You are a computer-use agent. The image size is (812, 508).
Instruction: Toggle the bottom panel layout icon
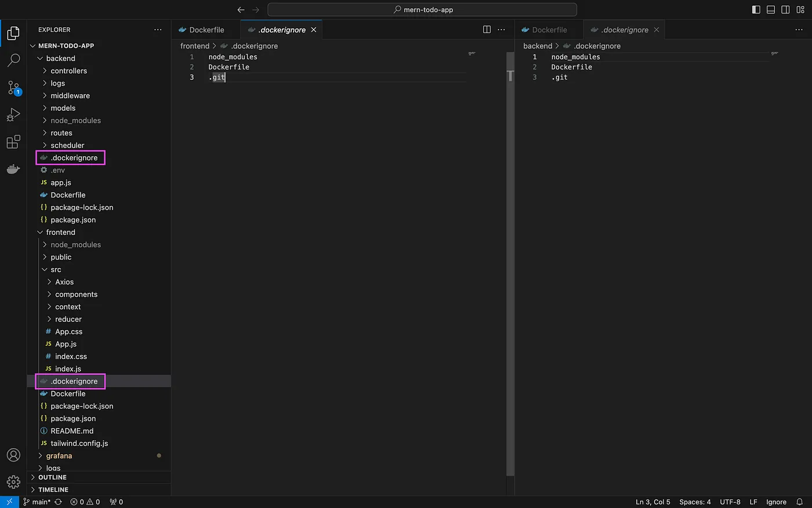(771, 10)
